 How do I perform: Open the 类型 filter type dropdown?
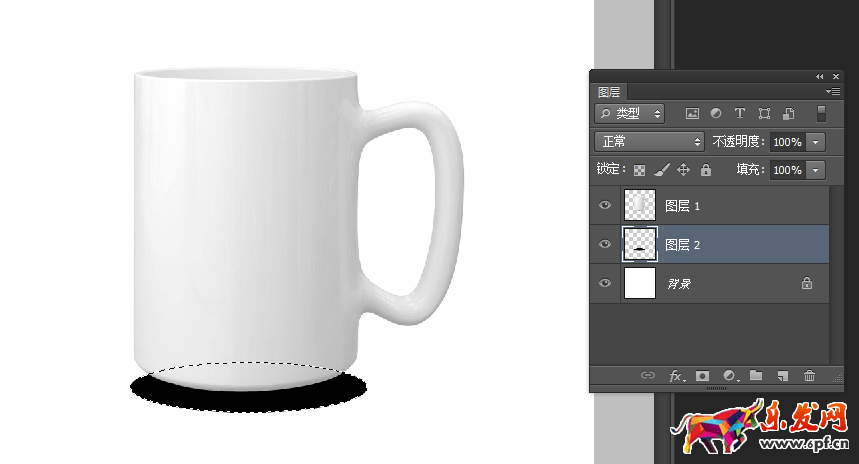pos(629,114)
